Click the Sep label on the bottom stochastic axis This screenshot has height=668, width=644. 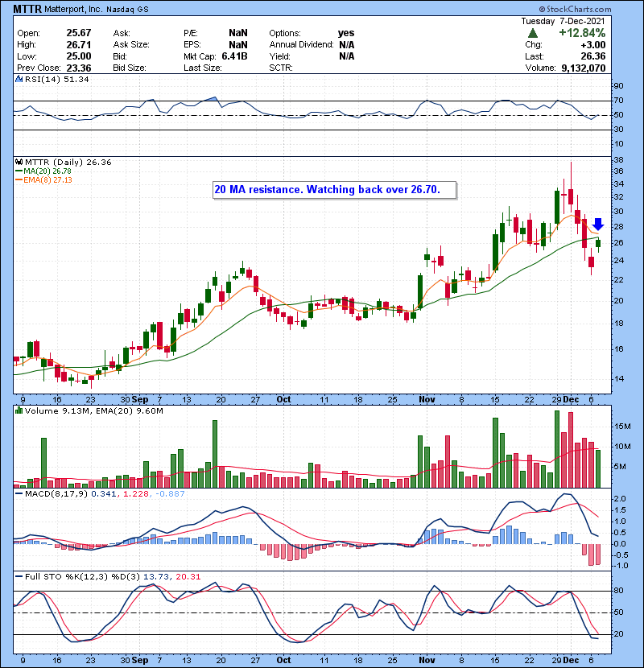(x=140, y=660)
